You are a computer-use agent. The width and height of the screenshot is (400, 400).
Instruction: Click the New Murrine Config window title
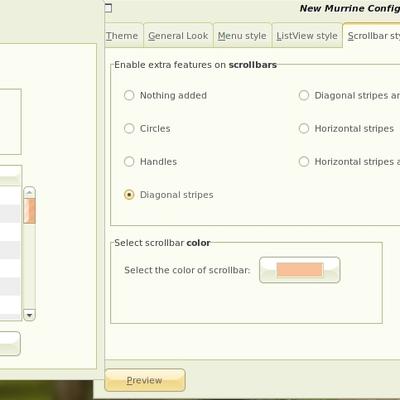coord(350,8)
